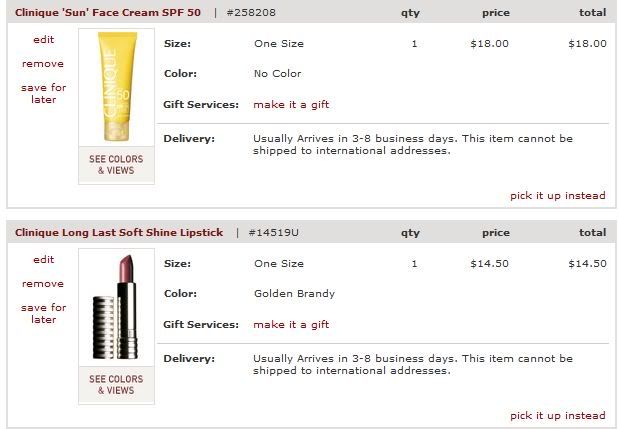Save the Sun Face Cream for later
The height and width of the screenshot is (429, 619).
click(x=43, y=94)
